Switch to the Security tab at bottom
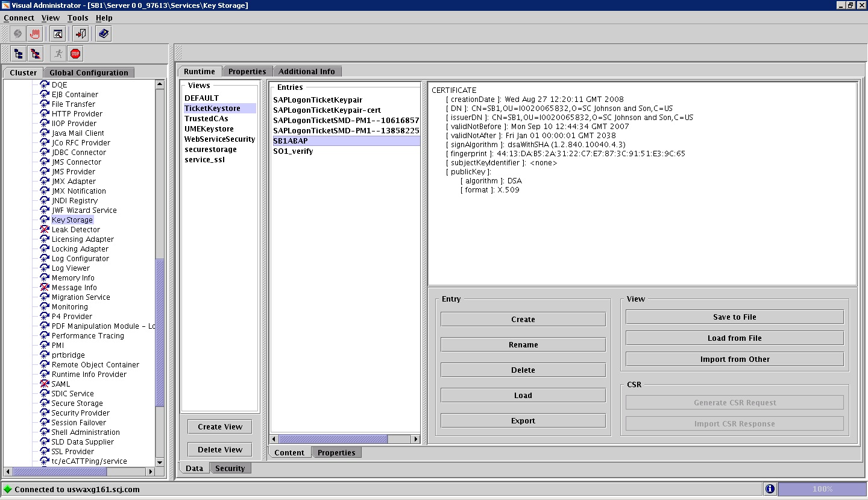 pyautogui.click(x=231, y=468)
